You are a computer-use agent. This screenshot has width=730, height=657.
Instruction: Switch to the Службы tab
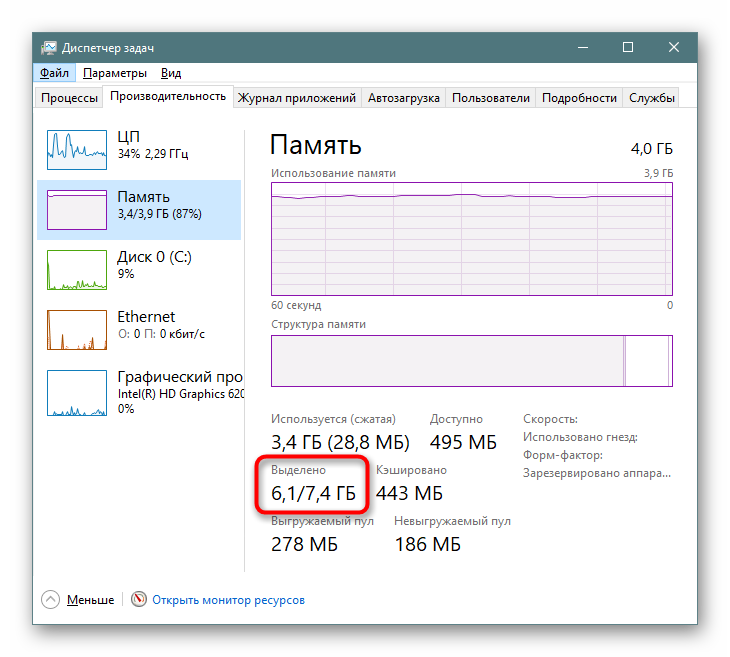click(x=651, y=98)
